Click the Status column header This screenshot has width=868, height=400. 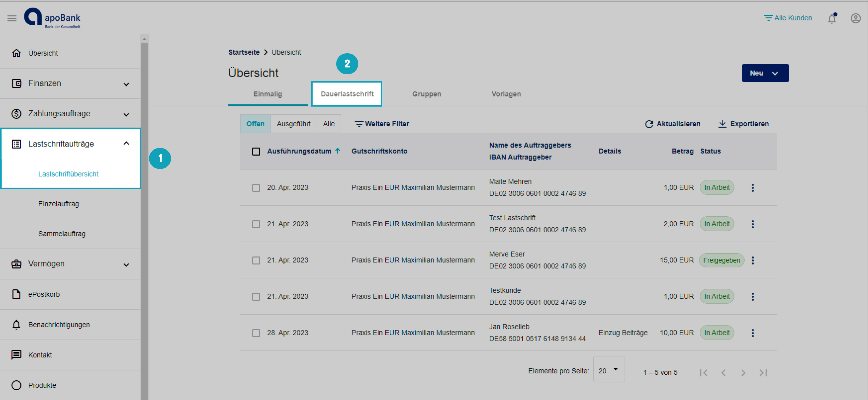click(710, 151)
